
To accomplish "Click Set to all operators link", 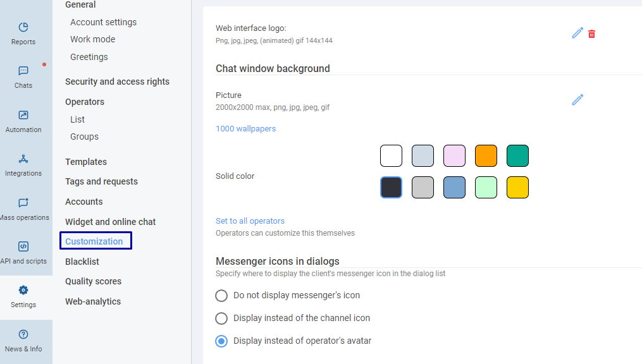I will (x=250, y=221).
